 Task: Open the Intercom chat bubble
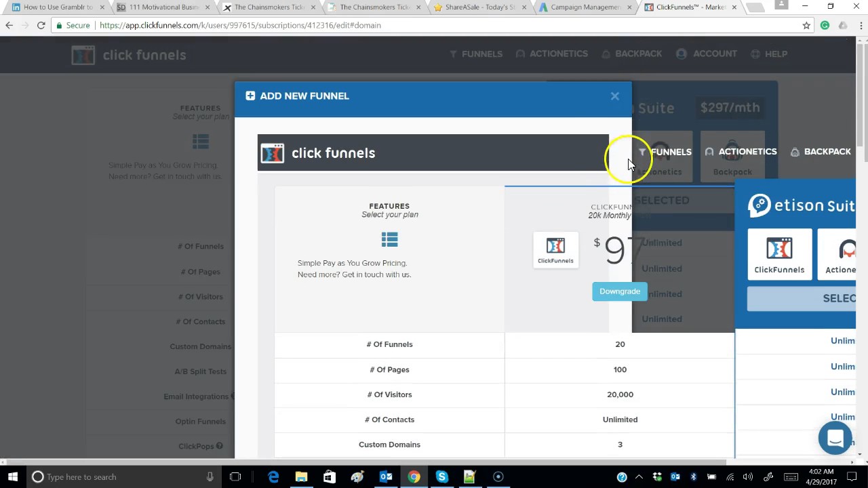(x=835, y=438)
